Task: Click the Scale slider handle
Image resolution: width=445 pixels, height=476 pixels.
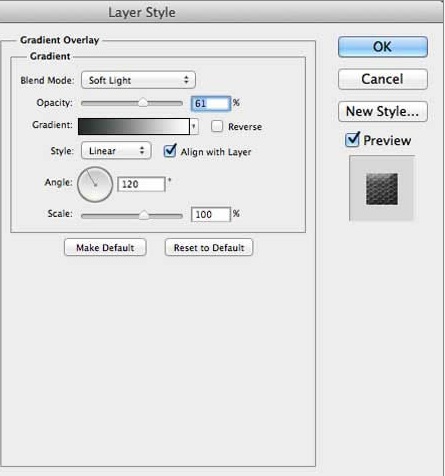Action: pos(144,215)
